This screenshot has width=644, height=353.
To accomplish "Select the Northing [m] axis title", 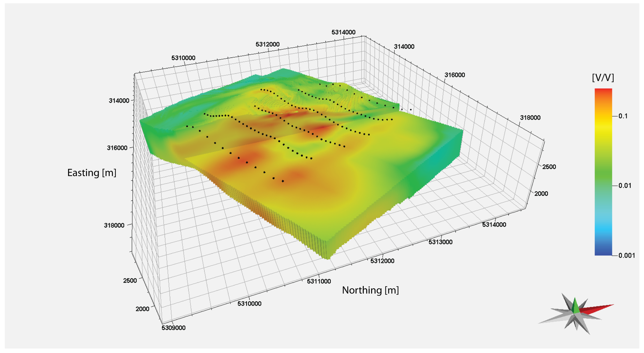I will coord(370,290).
